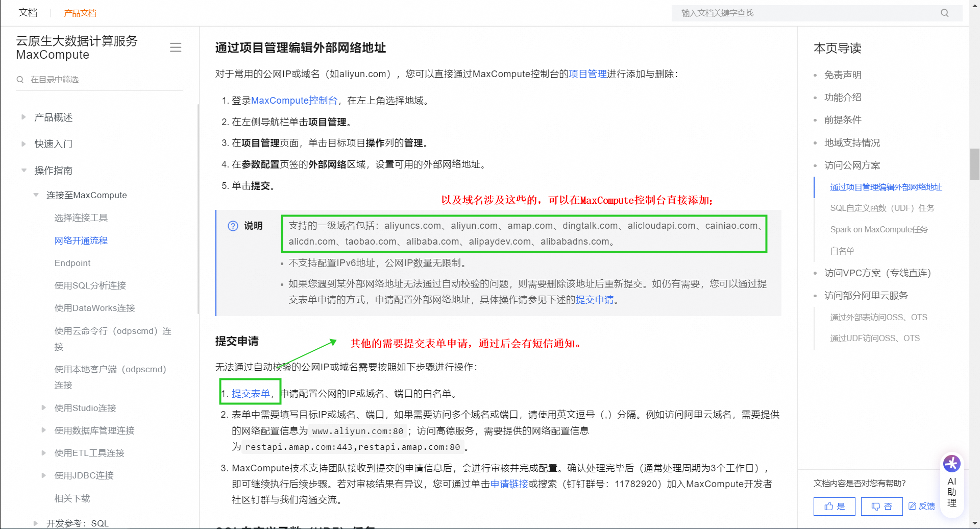Image resolution: width=980 pixels, height=529 pixels.
Task: Expand the 使用JDBC连接 arrow
Action: 44,475
